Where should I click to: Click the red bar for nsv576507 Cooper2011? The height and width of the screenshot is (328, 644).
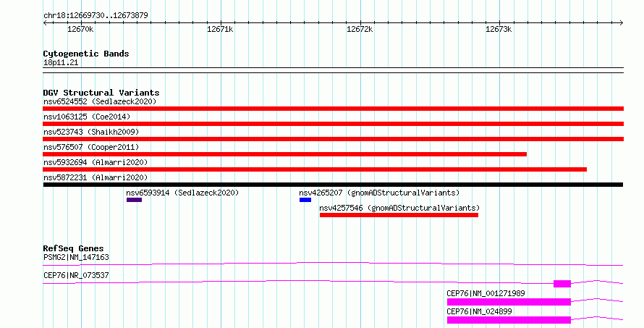tap(284, 154)
